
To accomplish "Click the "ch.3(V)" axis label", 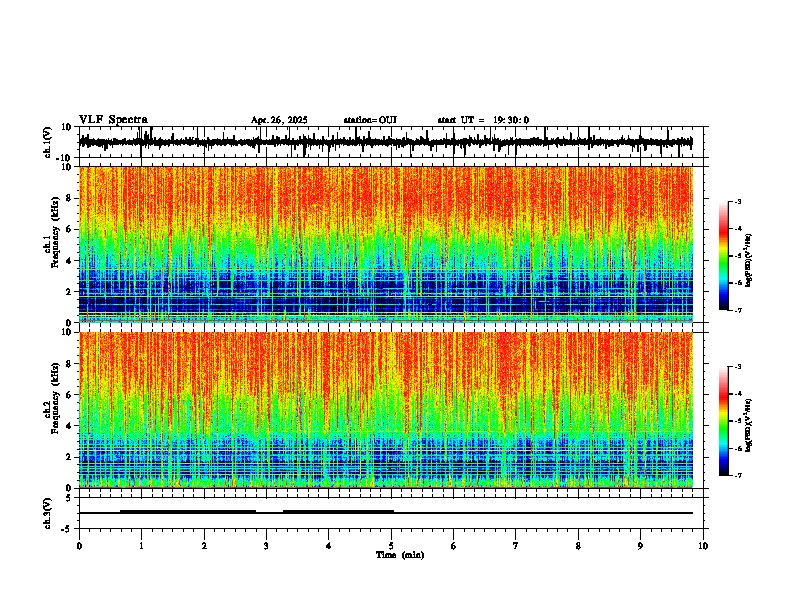I will click(x=48, y=514).
